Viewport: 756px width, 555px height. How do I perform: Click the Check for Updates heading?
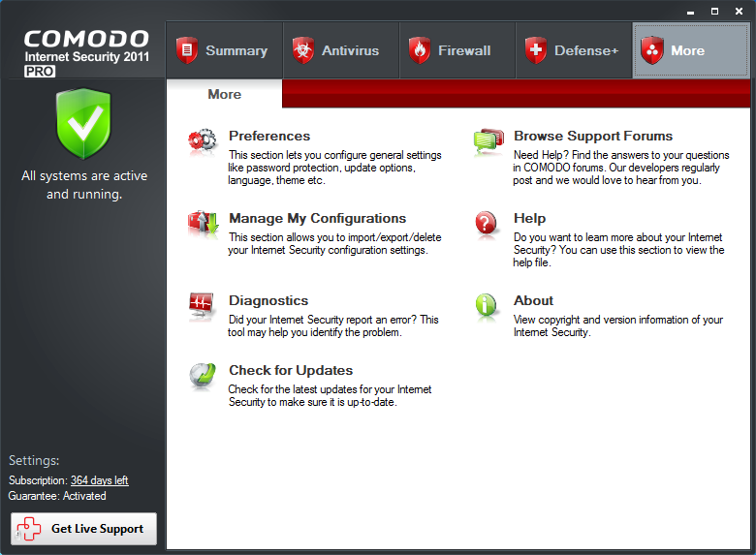point(291,370)
